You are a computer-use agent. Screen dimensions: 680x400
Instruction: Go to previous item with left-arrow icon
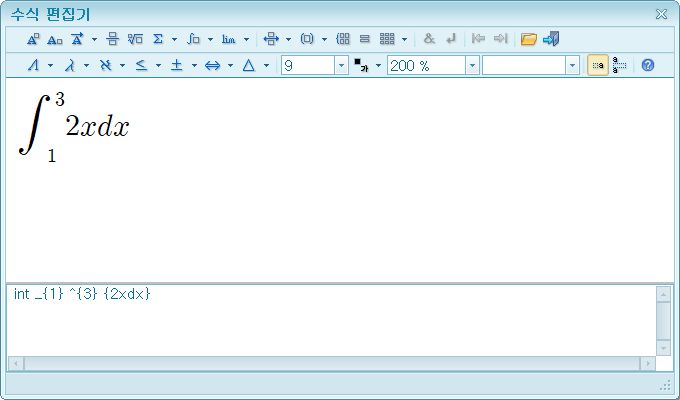pos(478,39)
